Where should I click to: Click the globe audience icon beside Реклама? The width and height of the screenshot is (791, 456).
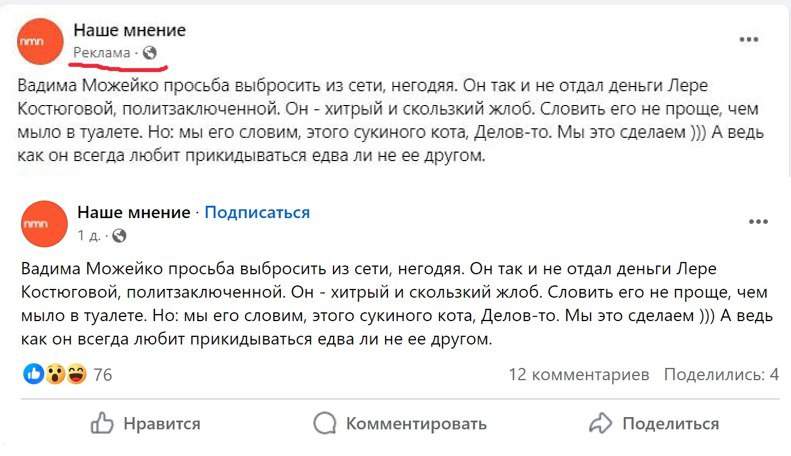tap(151, 52)
